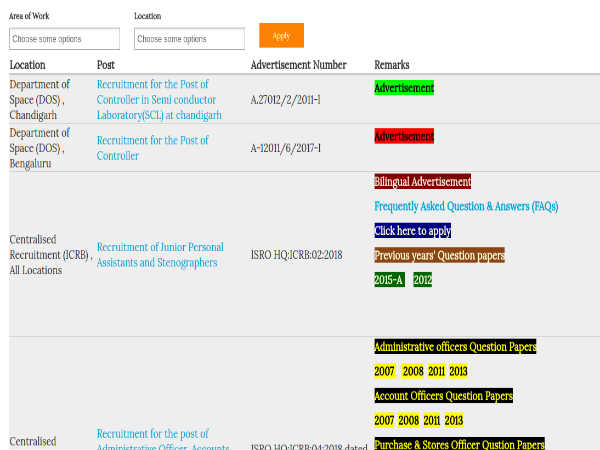Open the red Advertisement link for Bengaluru
Image resolution: width=600 pixels, height=450 pixels.
point(404,136)
